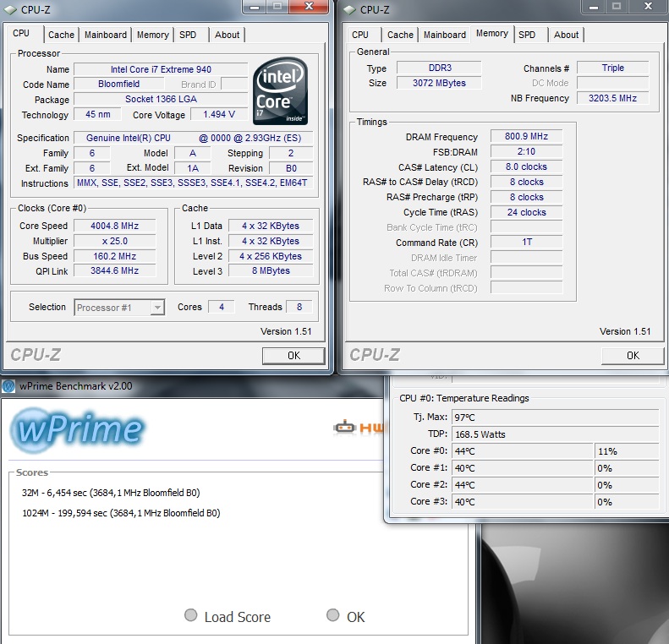The height and width of the screenshot is (644, 669).
Task: Close the left CPU-Z window
Action: point(310,7)
